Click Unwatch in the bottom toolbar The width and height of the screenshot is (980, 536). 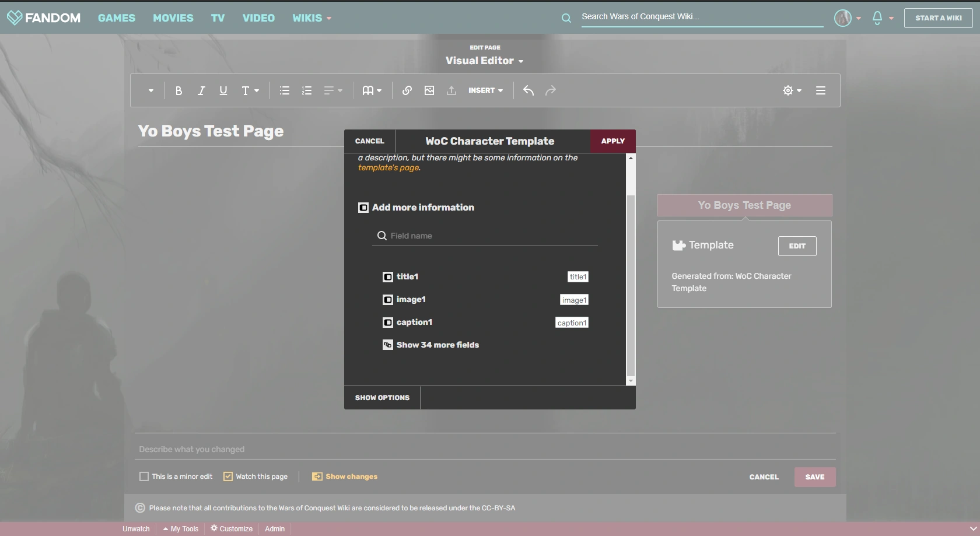point(136,529)
